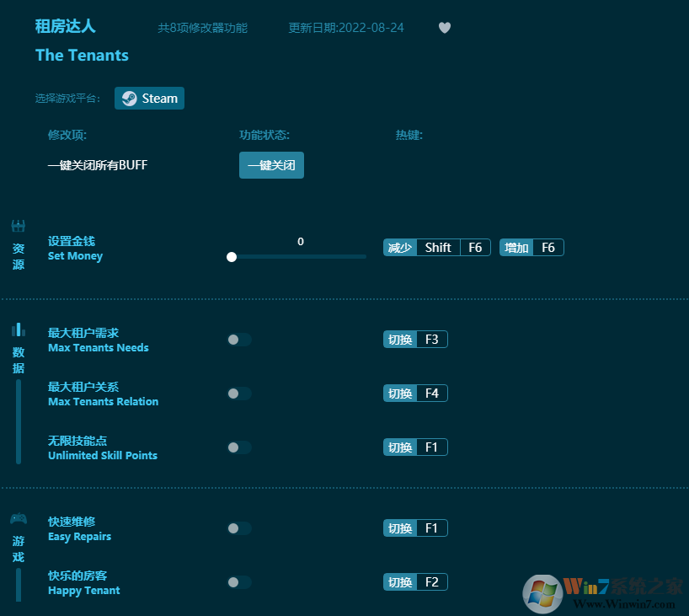Click the 热键 column header
This screenshot has height=616, width=689.
409,135
